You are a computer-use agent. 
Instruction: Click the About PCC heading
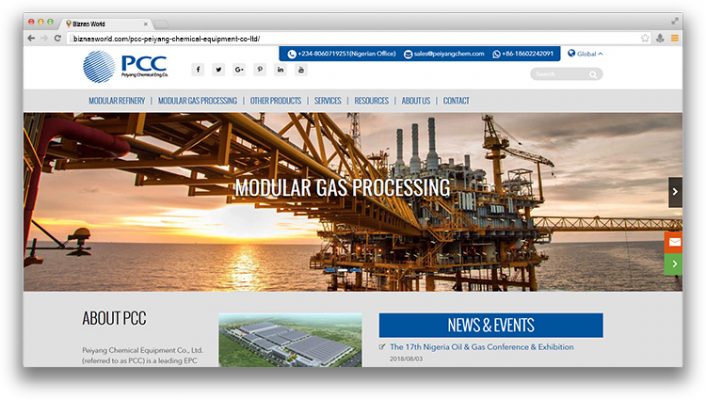(x=114, y=318)
